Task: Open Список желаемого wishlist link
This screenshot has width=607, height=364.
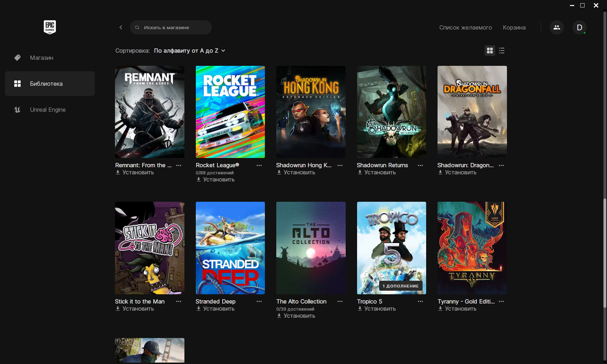Action: tap(465, 27)
